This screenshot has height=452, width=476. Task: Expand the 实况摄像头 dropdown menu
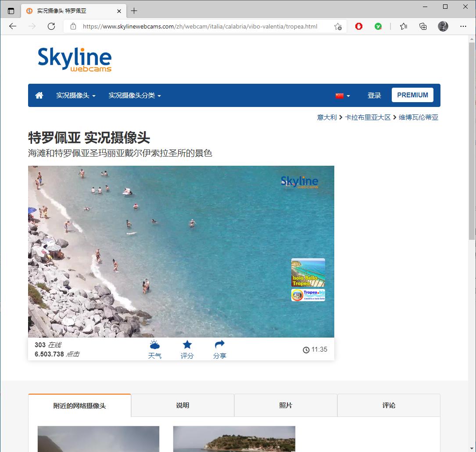click(77, 95)
